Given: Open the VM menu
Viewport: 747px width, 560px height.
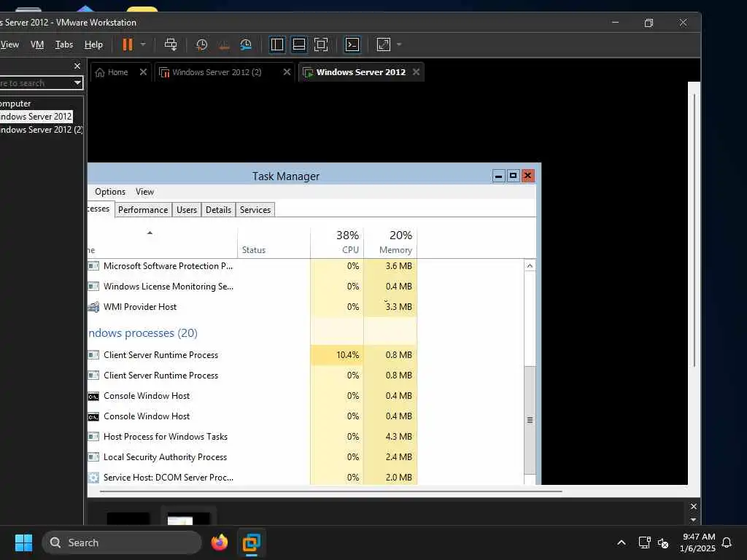Looking at the screenshot, I should click(x=37, y=44).
